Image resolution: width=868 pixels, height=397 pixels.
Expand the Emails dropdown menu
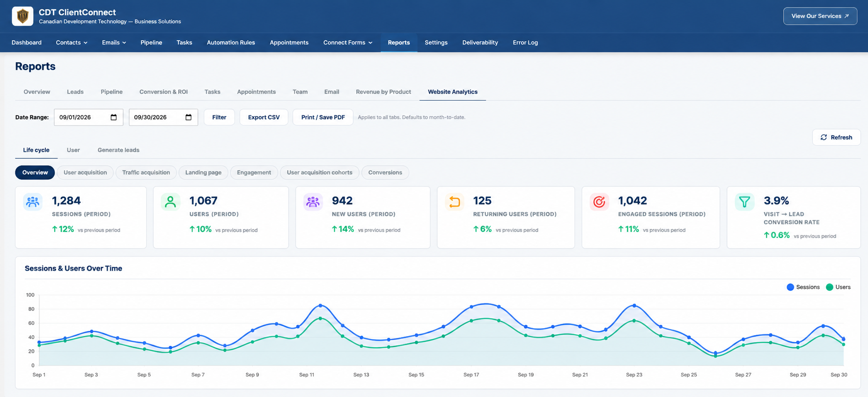[114, 43]
